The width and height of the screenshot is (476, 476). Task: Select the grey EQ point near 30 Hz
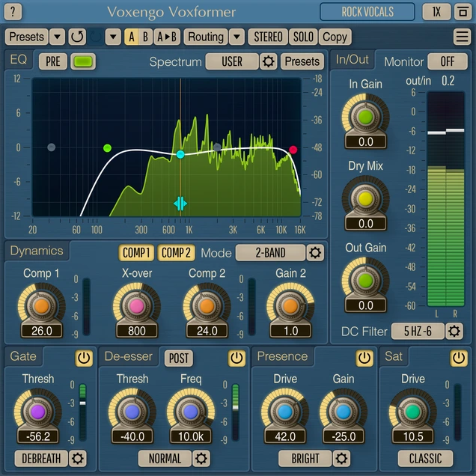(52, 147)
